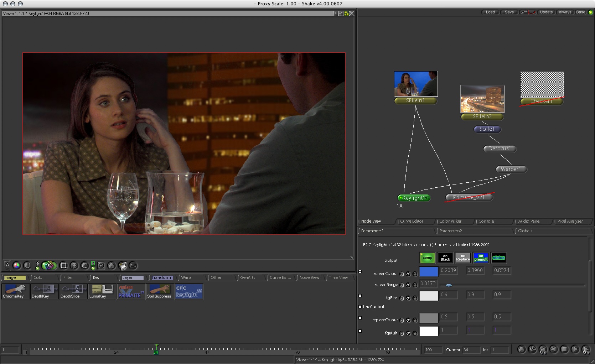Set output mode to on Black
Viewport: 595px width, 364px height.
pos(445,258)
